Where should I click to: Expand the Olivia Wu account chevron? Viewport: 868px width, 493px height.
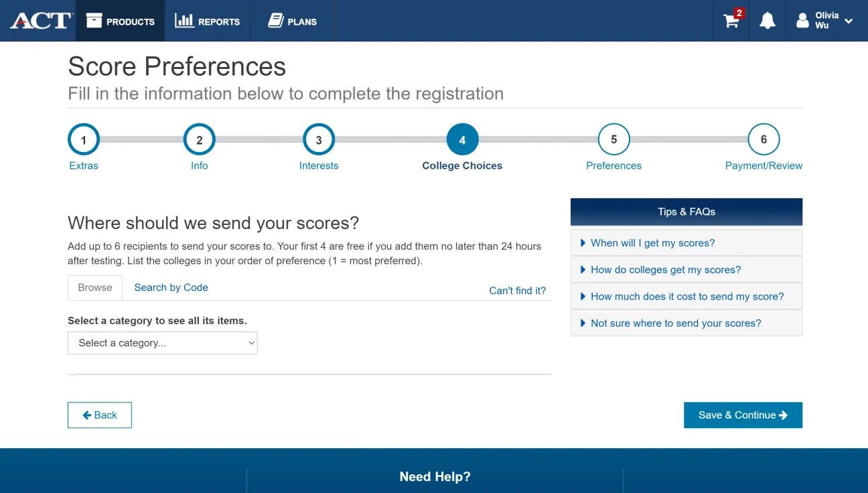849,21
